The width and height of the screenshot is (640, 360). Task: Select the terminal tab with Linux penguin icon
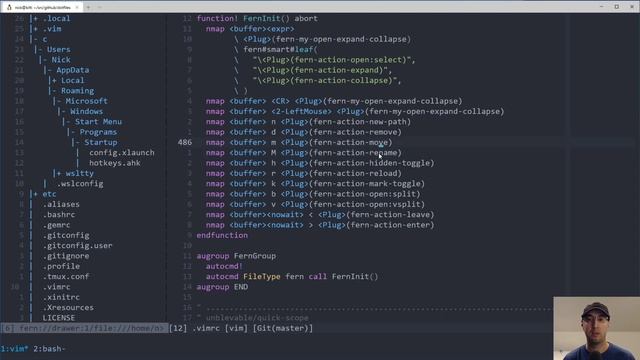(41, 7)
